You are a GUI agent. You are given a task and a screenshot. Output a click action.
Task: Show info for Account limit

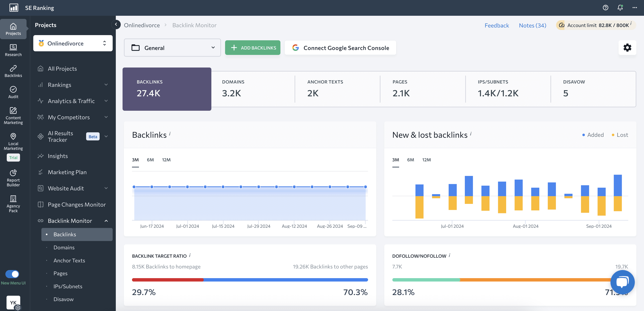pos(631,23)
